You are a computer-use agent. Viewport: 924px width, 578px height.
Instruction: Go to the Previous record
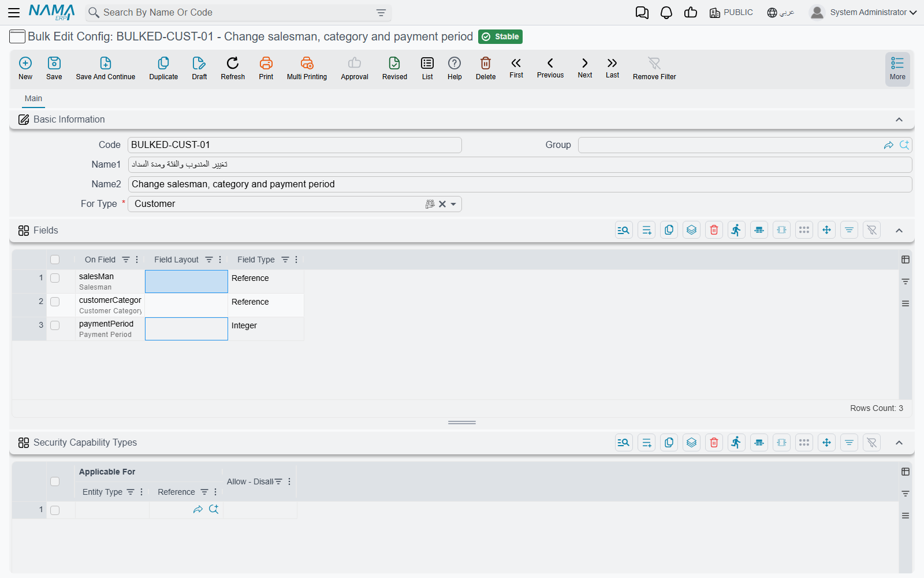[x=550, y=68]
